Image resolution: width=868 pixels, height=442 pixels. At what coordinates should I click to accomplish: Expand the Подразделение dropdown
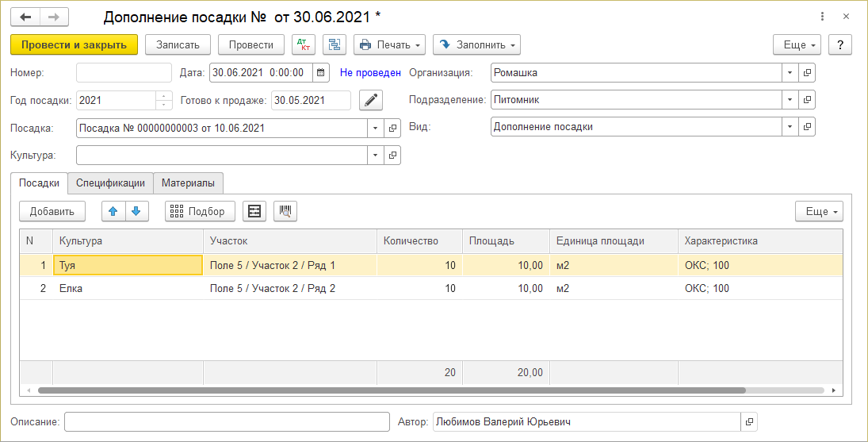tap(790, 100)
